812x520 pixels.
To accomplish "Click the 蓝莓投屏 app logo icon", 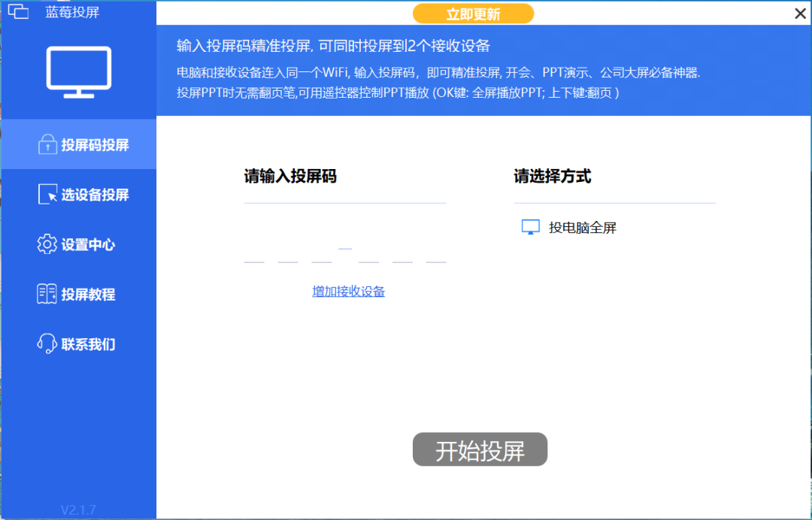I will click(x=18, y=11).
